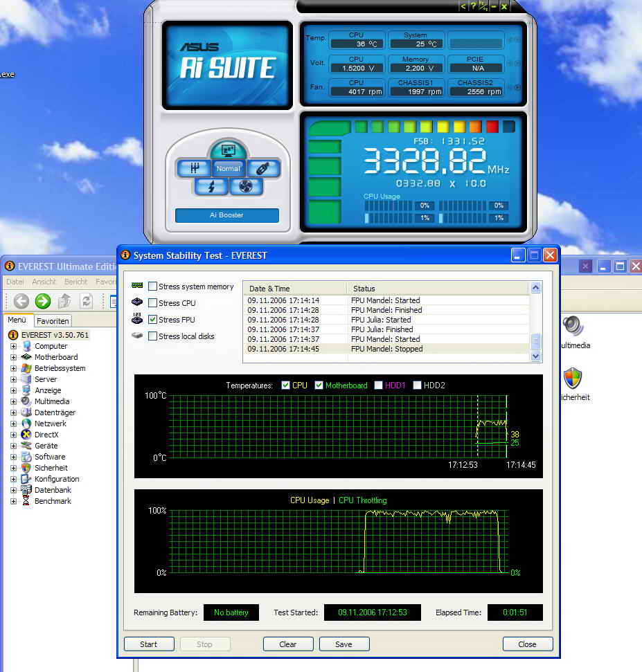
Task: Expand the Betriebssystem tree node
Action: click(13, 369)
